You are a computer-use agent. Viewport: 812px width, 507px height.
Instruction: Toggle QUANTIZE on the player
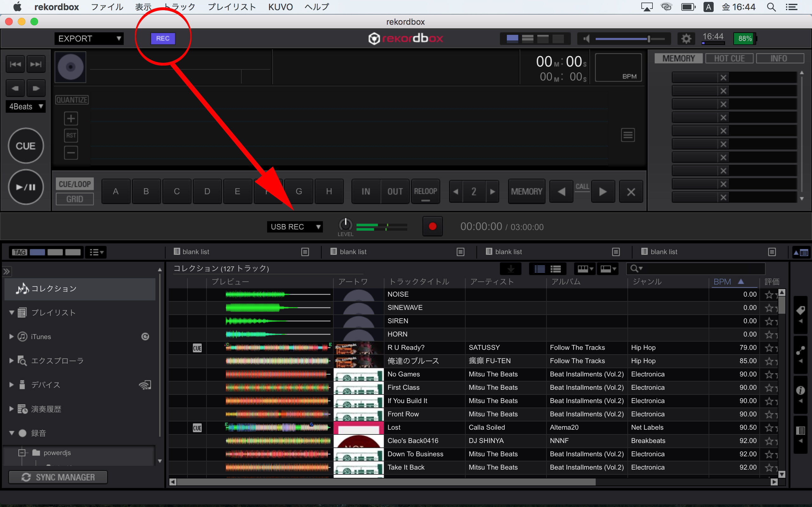coord(72,100)
